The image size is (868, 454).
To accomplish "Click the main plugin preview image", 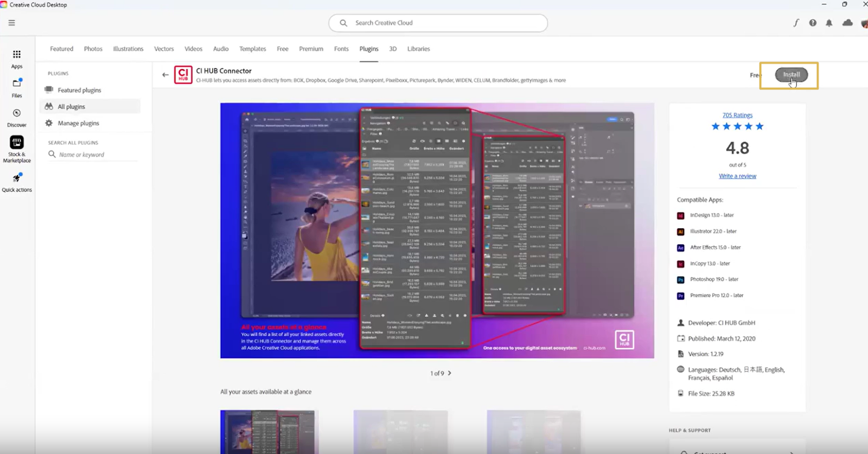I will click(x=437, y=231).
